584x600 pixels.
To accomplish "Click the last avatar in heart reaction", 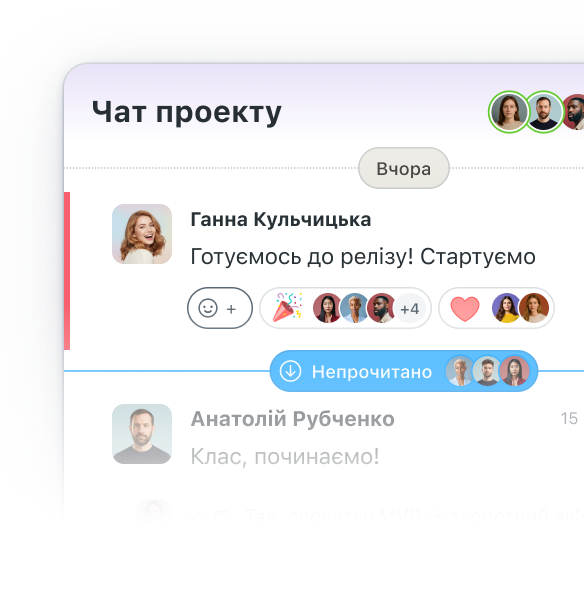I will click(x=534, y=308).
